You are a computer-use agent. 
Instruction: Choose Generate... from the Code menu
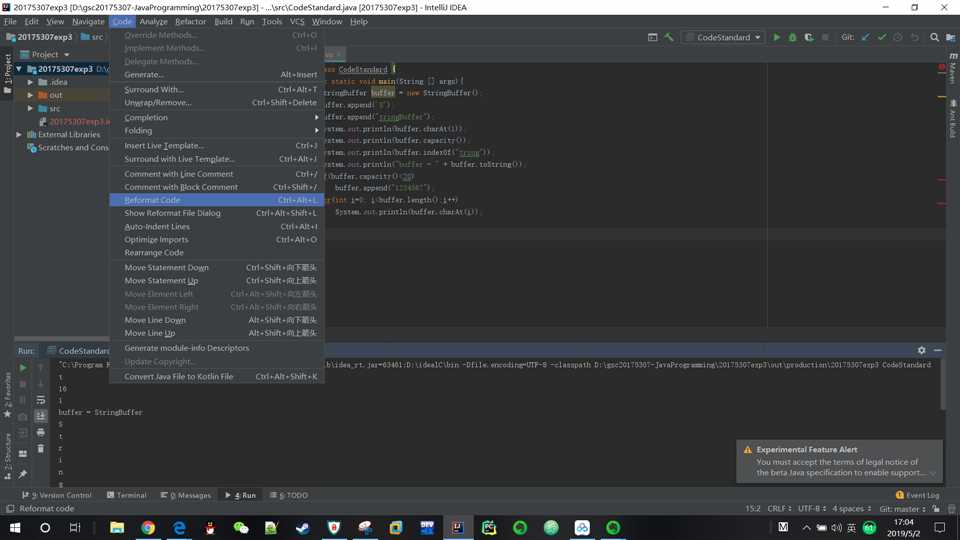coord(216,74)
